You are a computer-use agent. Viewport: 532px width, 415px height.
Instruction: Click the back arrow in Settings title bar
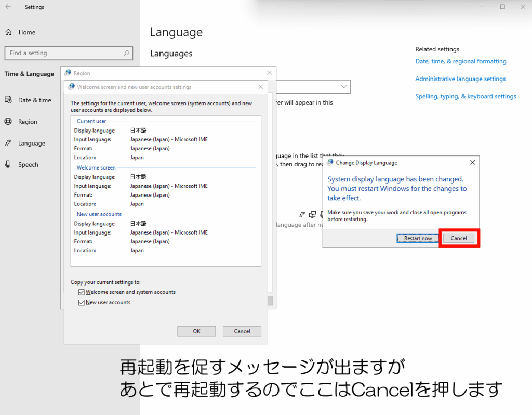click(8, 7)
